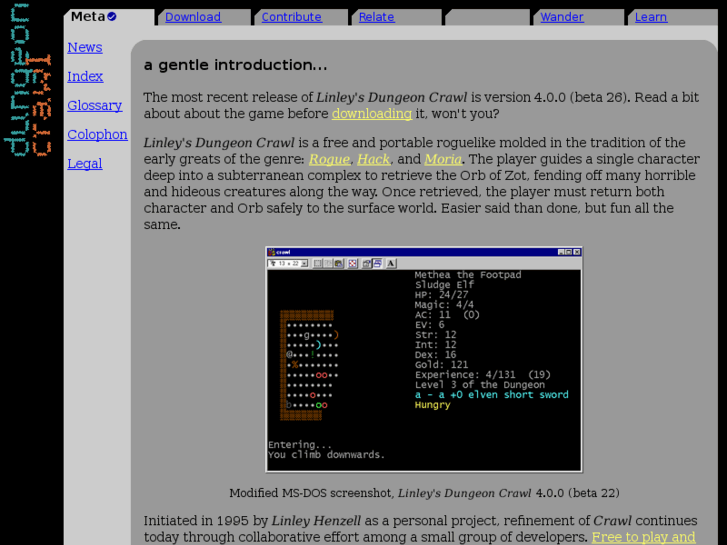This screenshot has height=545, width=727.
Task: Click the "a gentle introduction..." heading
Action: click(236, 65)
